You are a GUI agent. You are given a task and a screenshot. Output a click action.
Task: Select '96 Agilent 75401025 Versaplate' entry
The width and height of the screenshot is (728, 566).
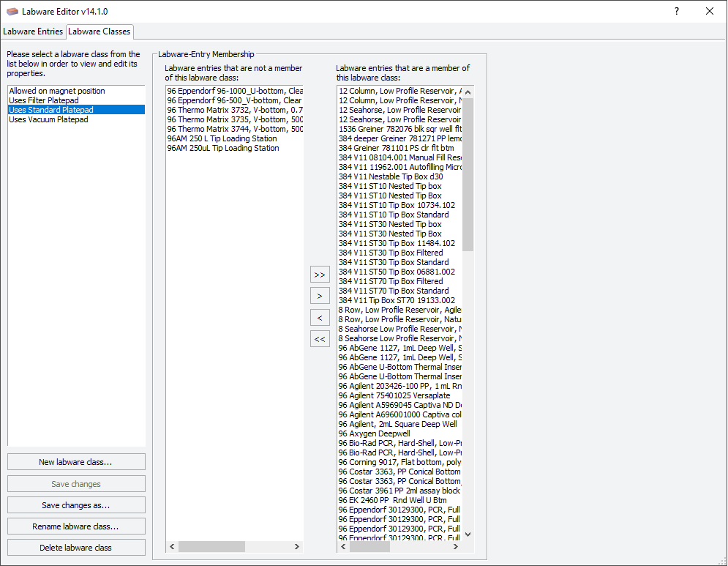click(x=399, y=395)
